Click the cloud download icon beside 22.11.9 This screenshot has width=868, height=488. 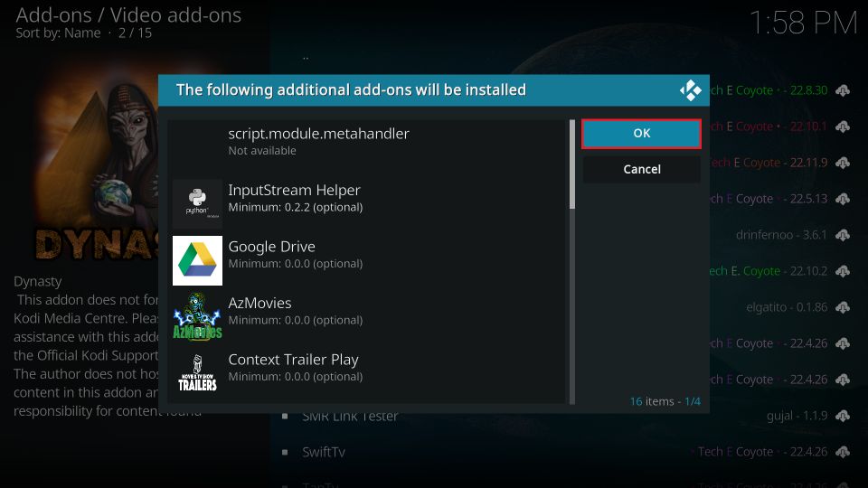843,163
